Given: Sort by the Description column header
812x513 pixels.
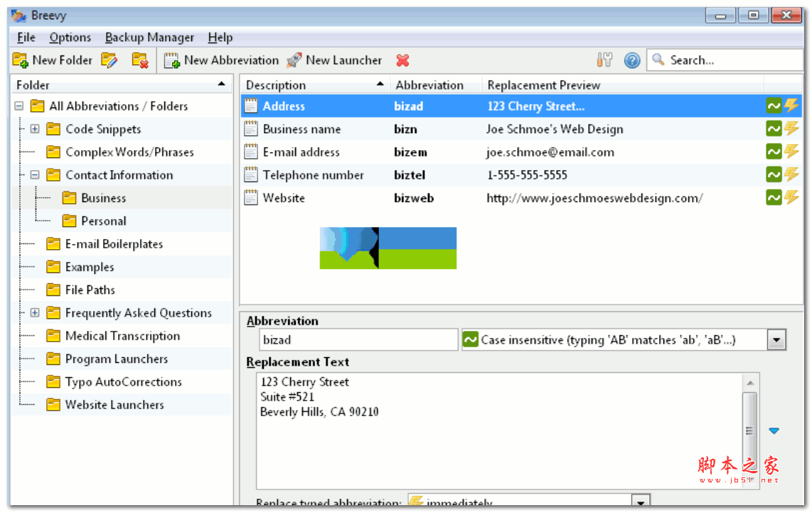Looking at the screenshot, I should pos(315,85).
